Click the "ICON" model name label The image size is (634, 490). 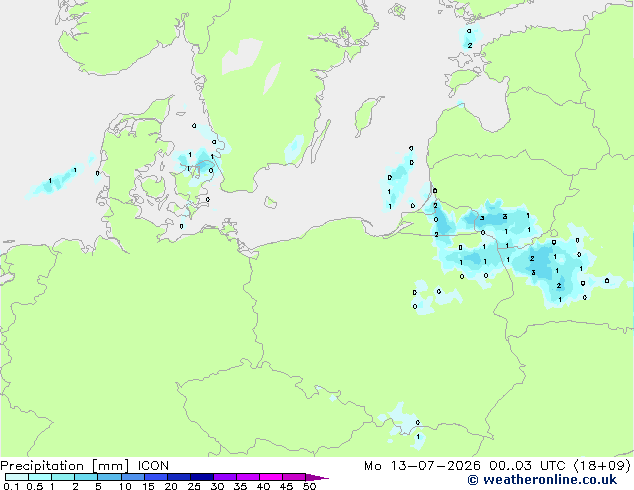point(153,466)
